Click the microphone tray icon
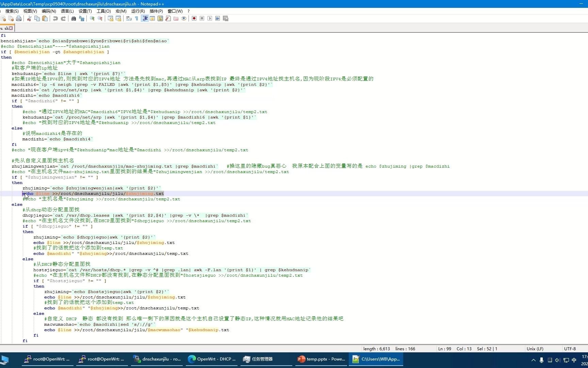 (541, 360)
